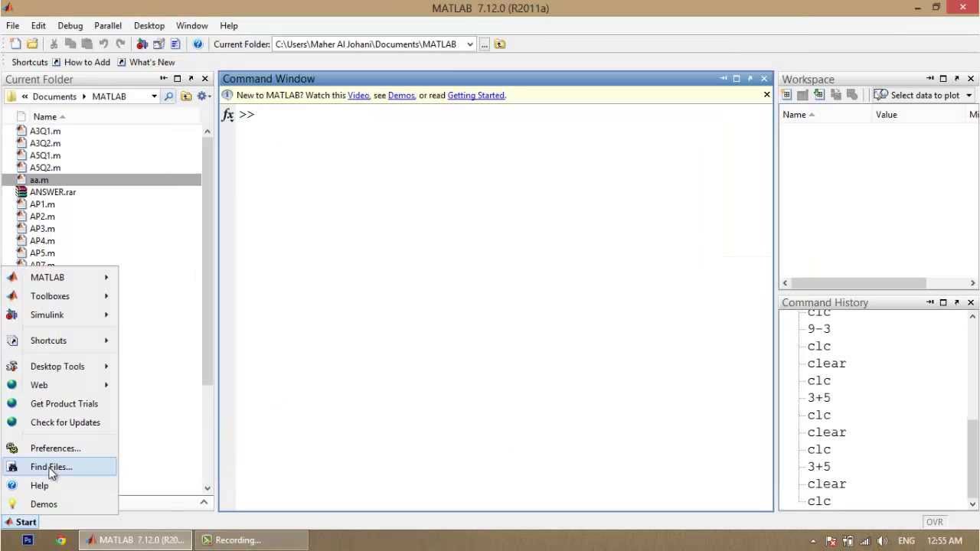
Task: Create new variable in Workspace toolbar
Action: (786, 95)
